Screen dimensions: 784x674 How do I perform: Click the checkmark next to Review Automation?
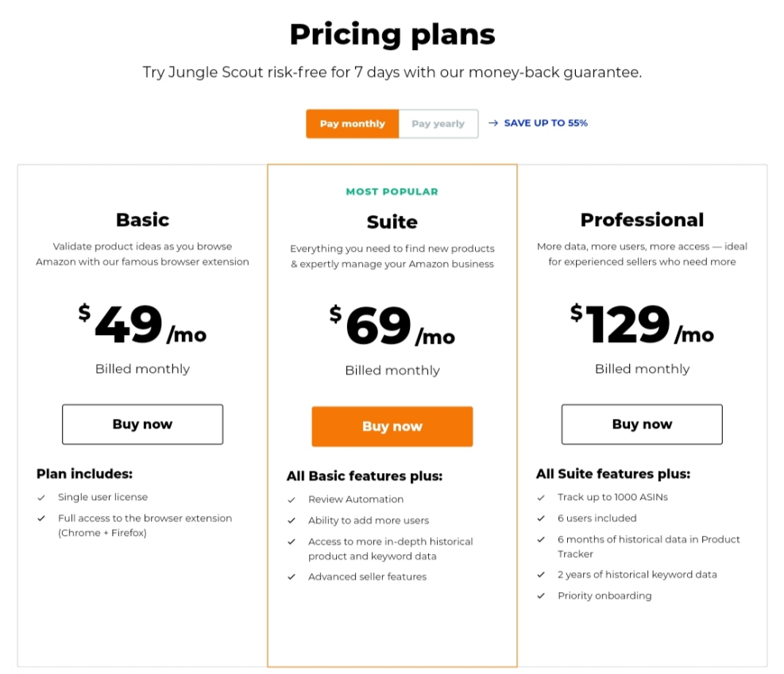(291, 499)
